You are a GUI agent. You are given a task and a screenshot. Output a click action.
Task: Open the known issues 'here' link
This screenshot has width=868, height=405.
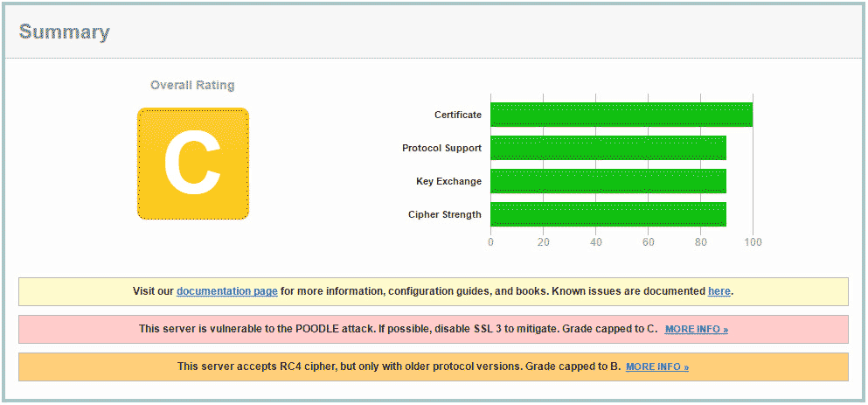[719, 291]
